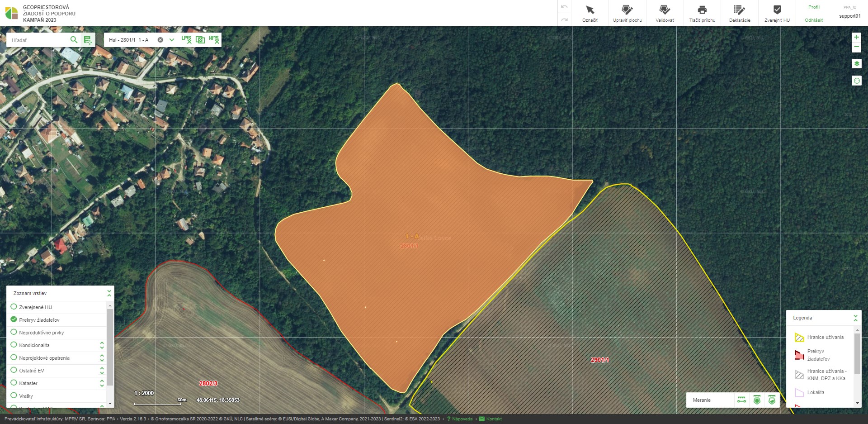Click the Hranice užívania - KNM legend swatch
Image resolution: width=868 pixels, height=424 pixels.
[x=799, y=375]
